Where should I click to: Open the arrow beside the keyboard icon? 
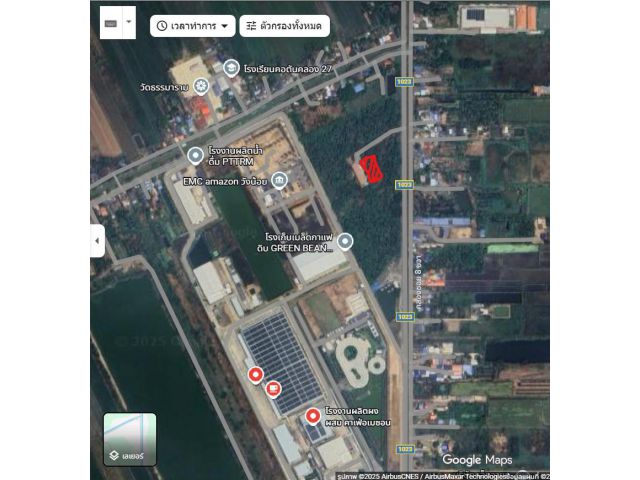pos(128,24)
